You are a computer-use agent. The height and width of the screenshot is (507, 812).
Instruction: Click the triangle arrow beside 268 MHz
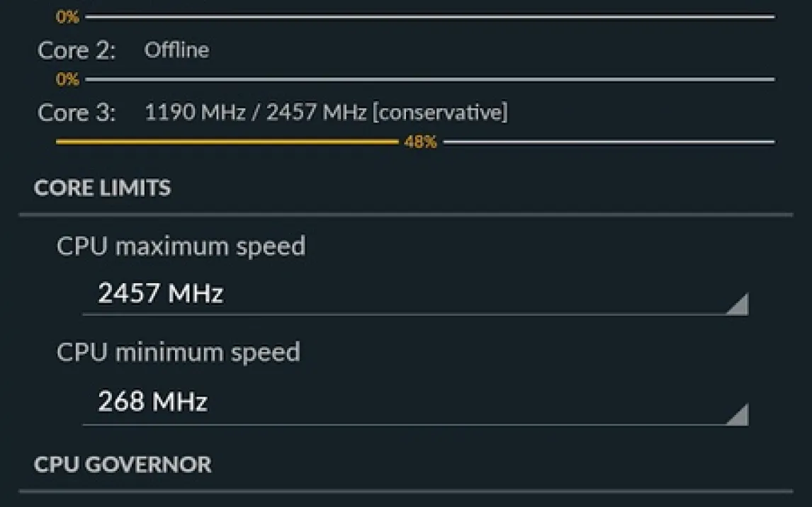[737, 414]
